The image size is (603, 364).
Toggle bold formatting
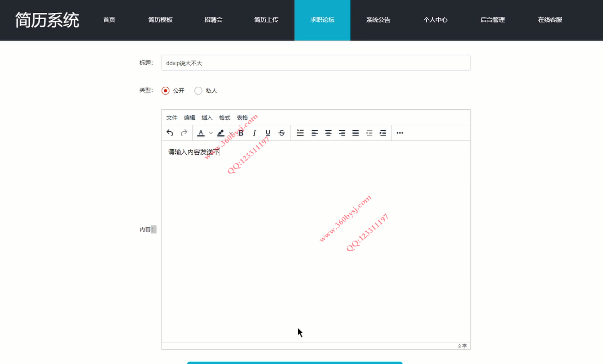pyautogui.click(x=241, y=133)
